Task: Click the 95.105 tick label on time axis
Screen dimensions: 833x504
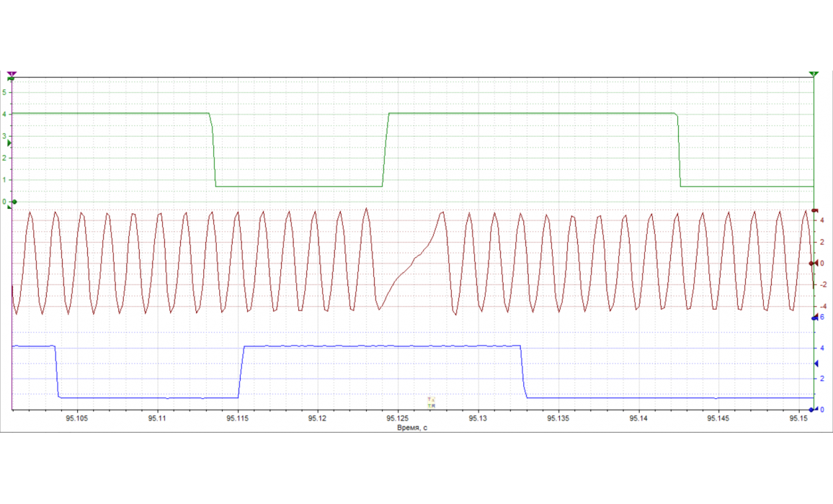Action: (x=76, y=418)
